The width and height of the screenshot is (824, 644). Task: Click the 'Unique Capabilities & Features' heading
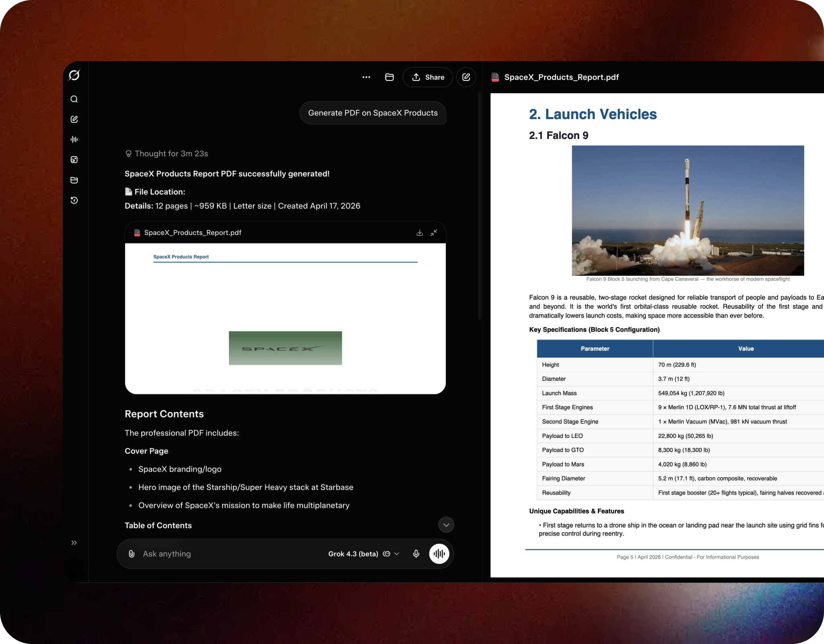point(577,511)
